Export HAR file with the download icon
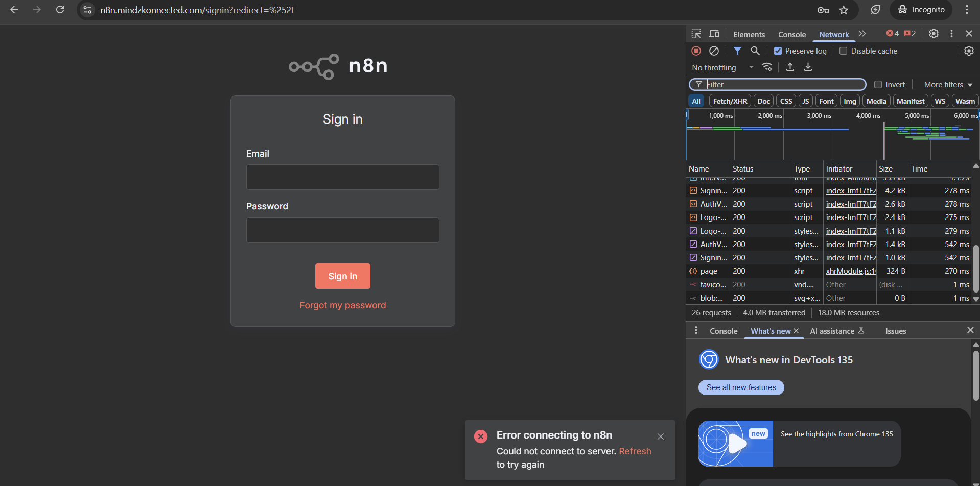 tap(808, 67)
